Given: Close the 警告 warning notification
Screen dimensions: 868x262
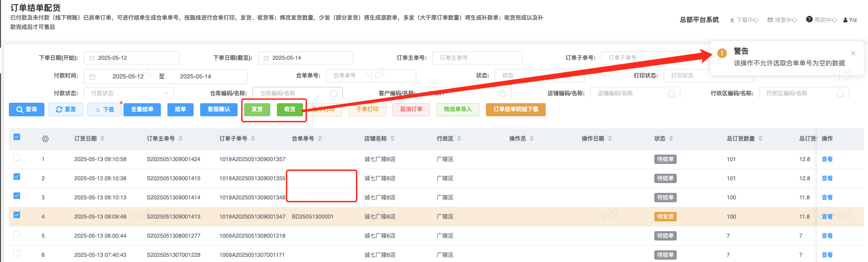Looking at the screenshot, I should [853, 53].
